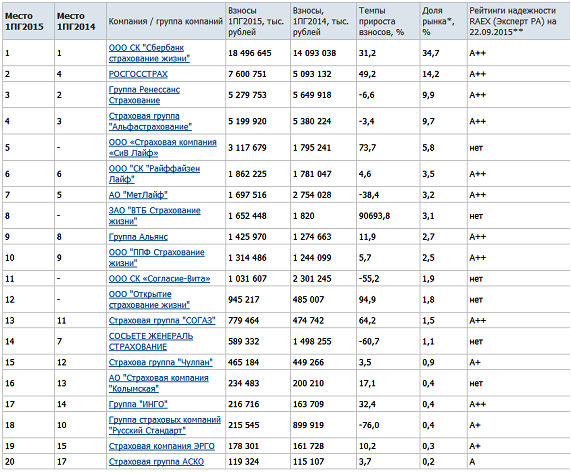Screen dimensions: 571x473
Task: Open ООО «Страховая компания «СиВ Лайф» link
Action: coord(162,147)
